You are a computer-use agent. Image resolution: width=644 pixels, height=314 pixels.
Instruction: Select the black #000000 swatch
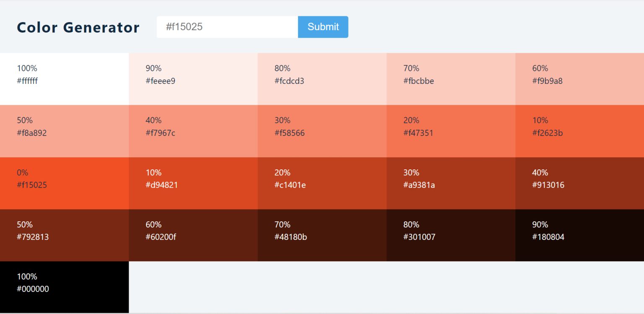pos(64,287)
